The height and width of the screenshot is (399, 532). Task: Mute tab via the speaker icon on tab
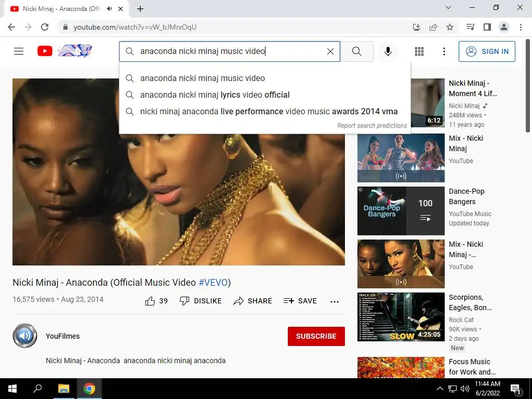pyautogui.click(x=109, y=9)
